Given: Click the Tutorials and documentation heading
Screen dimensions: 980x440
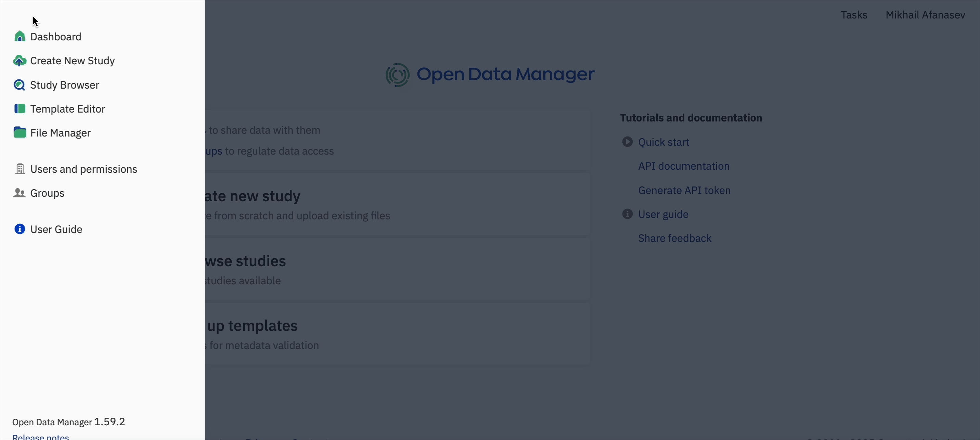Looking at the screenshot, I should click(x=691, y=118).
